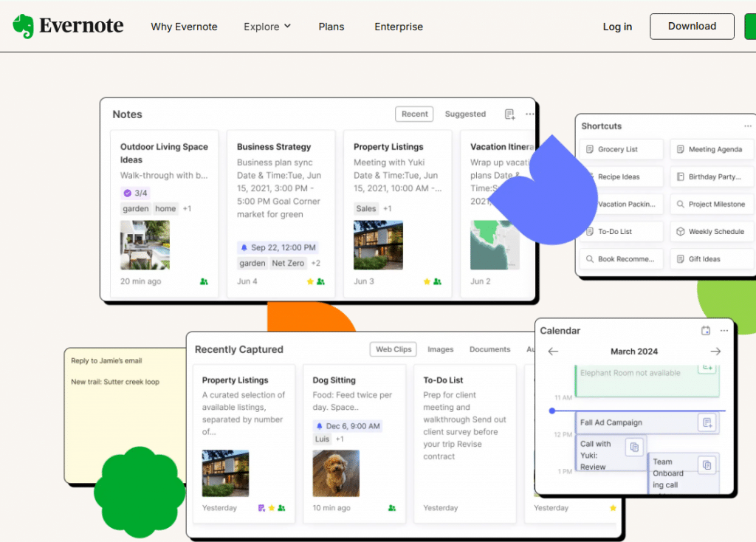Click the March 2024 month label
Viewport: 756px width, 542px height.
(x=634, y=351)
